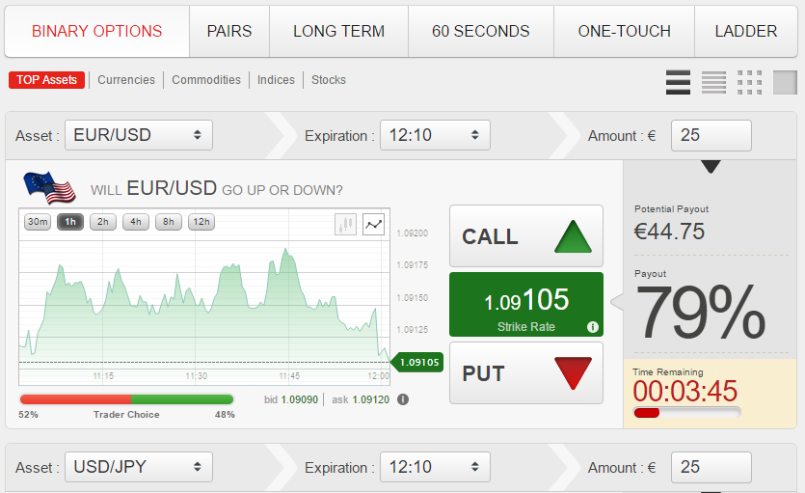Open the USD/JPY Expiration 12:10 dropdown
The image size is (805, 493).
coord(435,467)
